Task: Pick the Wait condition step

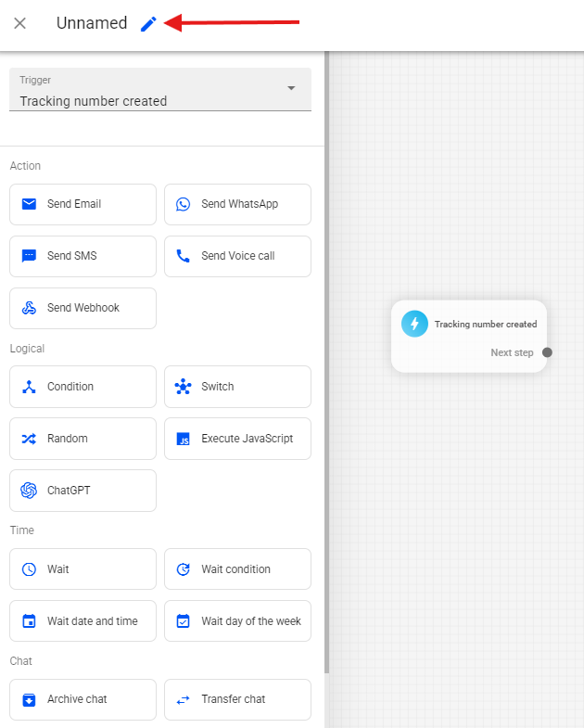Action: 237,569
